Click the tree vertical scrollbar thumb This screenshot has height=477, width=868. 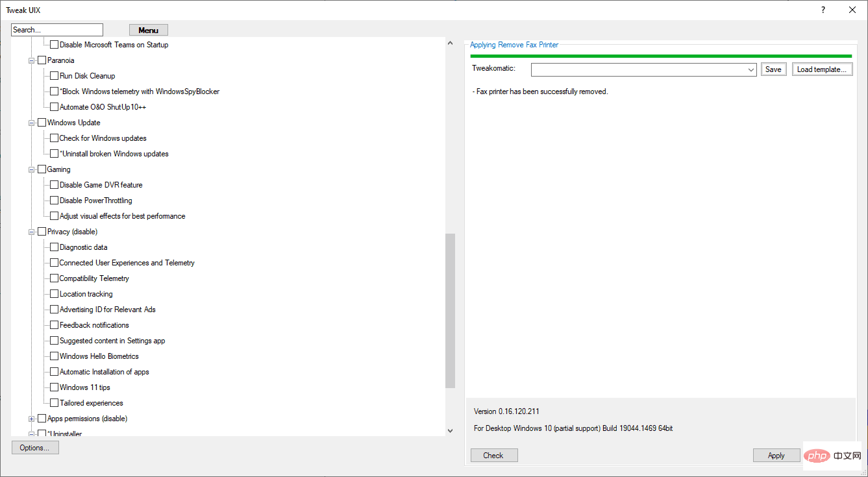(x=451, y=311)
